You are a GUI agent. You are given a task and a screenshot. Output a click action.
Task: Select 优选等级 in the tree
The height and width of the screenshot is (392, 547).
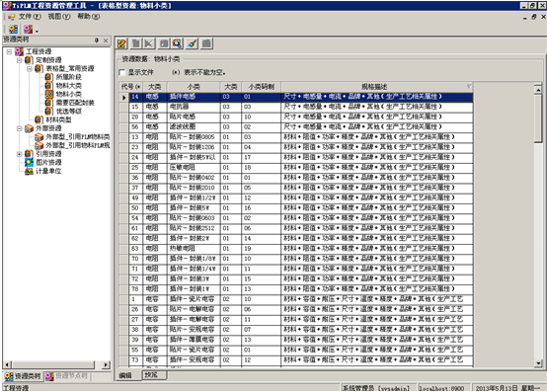tap(69, 112)
